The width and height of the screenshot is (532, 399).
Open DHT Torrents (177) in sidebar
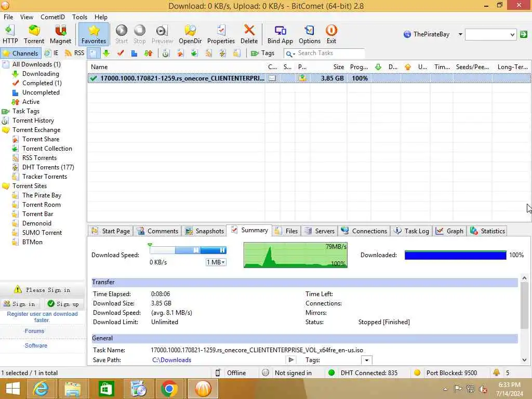[x=48, y=167]
